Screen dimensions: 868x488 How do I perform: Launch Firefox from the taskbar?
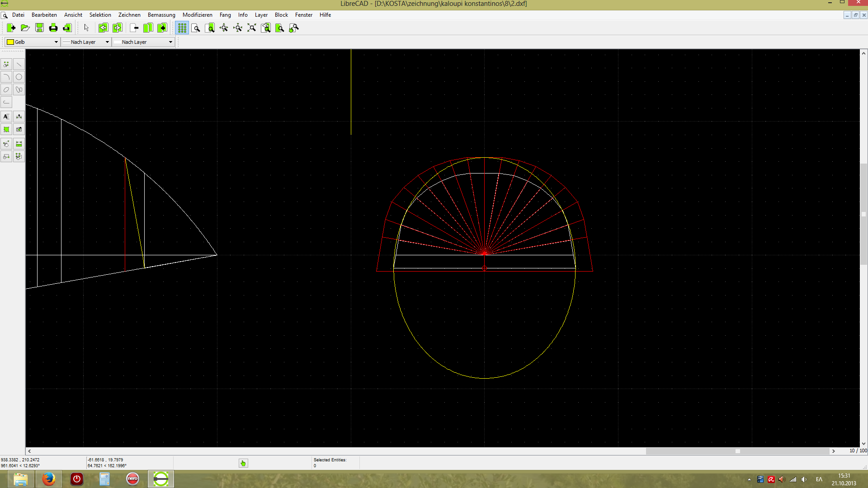pyautogui.click(x=48, y=479)
